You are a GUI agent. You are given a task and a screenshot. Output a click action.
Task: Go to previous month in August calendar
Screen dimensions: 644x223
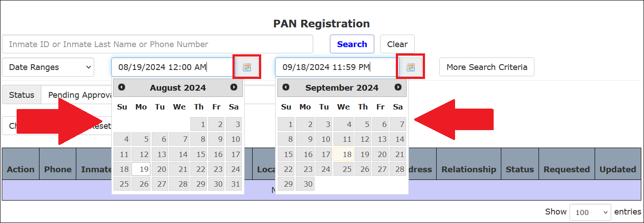coord(122,87)
